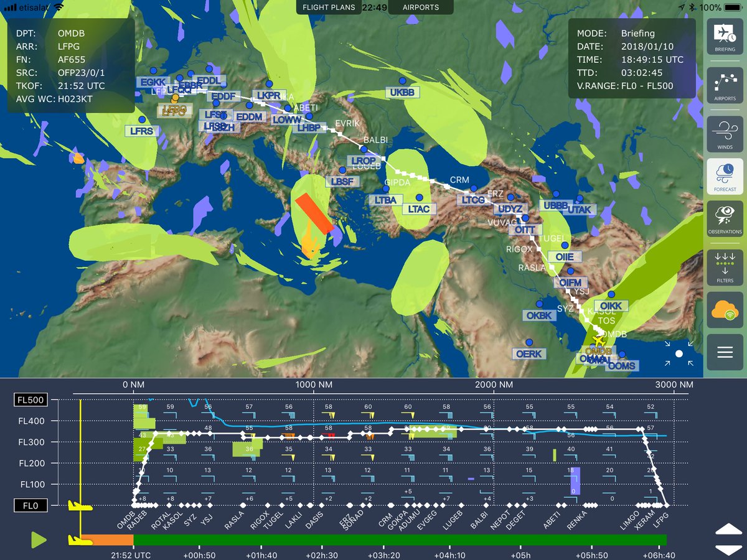Select the OOMS airport label
Viewport: 747px width, 560px height.
622,366
